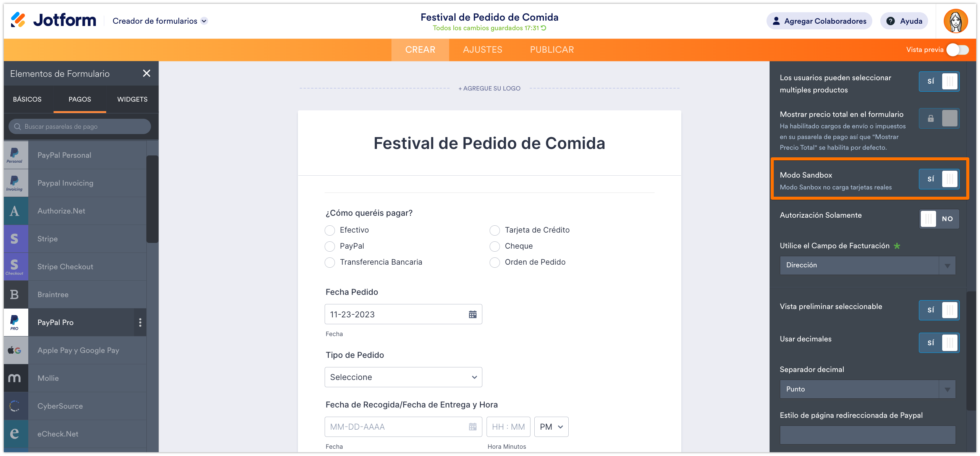Switch to the AJUSTES tab
This screenshot has width=980, height=456.
[x=482, y=50]
